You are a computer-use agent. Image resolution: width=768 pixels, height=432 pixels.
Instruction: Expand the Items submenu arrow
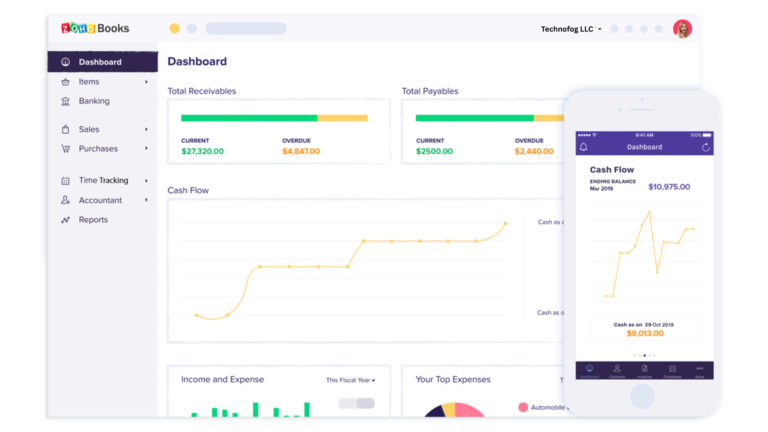146,82
